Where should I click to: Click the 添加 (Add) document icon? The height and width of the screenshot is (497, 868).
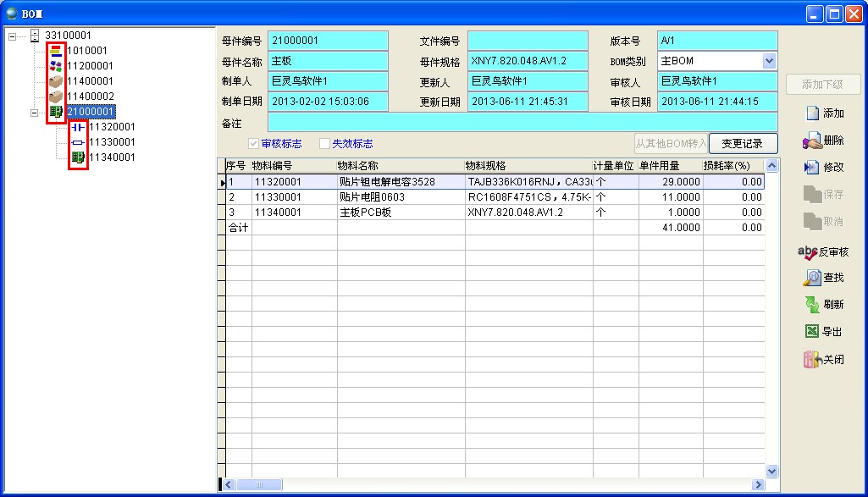click(x=811, y=113)
